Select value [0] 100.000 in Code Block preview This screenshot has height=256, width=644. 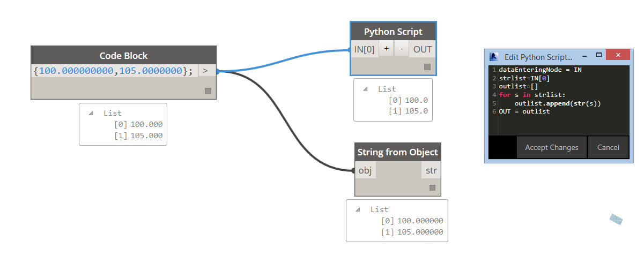(138, 124)
